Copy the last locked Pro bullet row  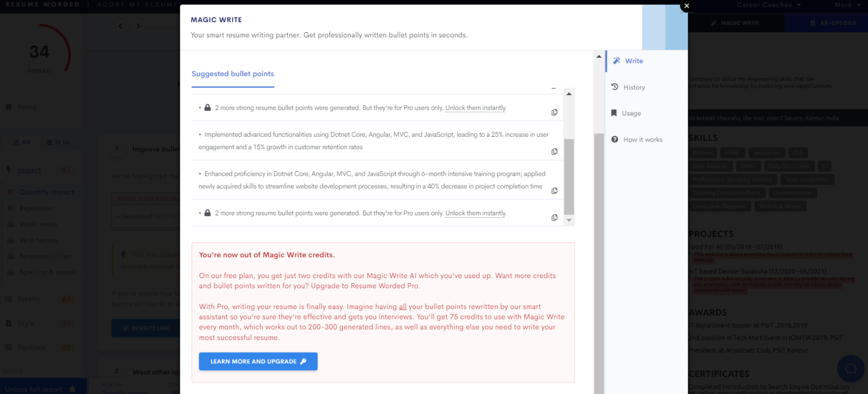554,218
